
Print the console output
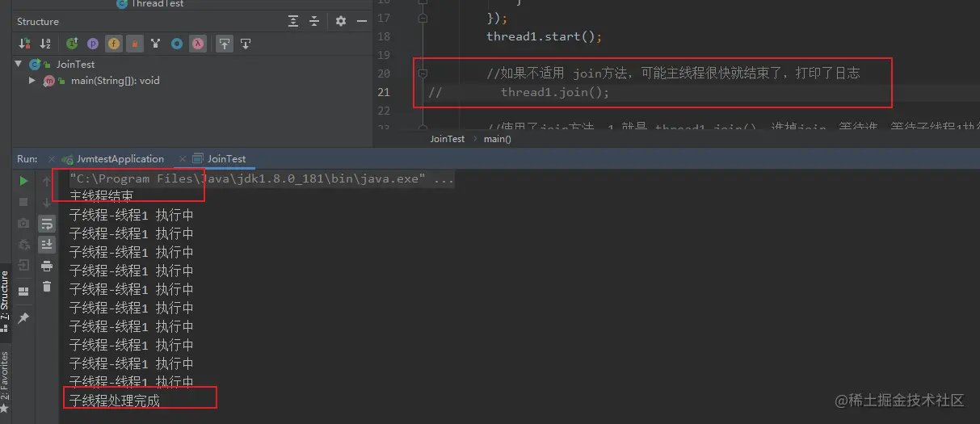(47, 266)
